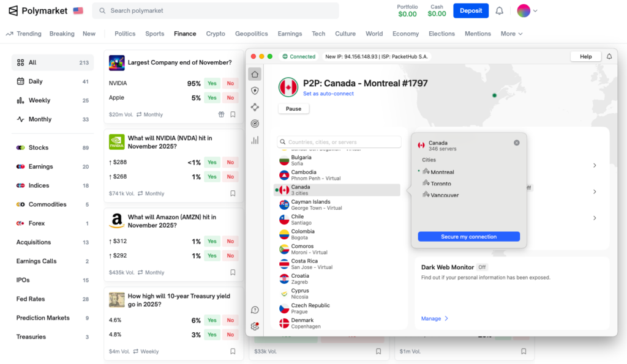627x364 pixels.
Task: Click the Polymarket notifications bell
Action: coord(500,11)
